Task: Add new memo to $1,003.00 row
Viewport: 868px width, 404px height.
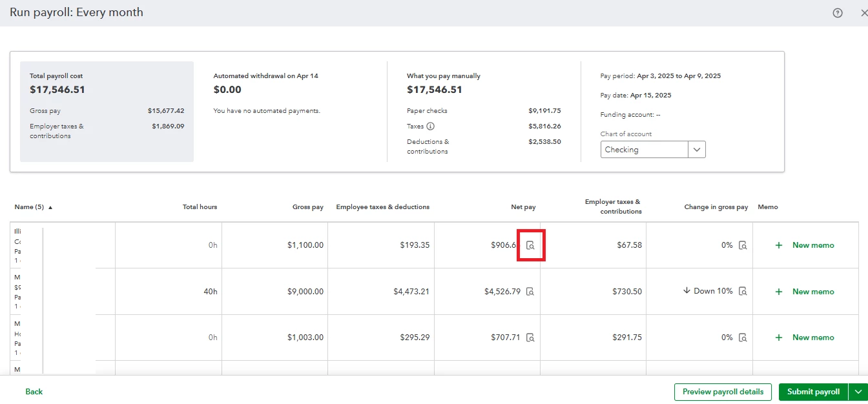Action: pyautogui.click(x=805, y=338)
